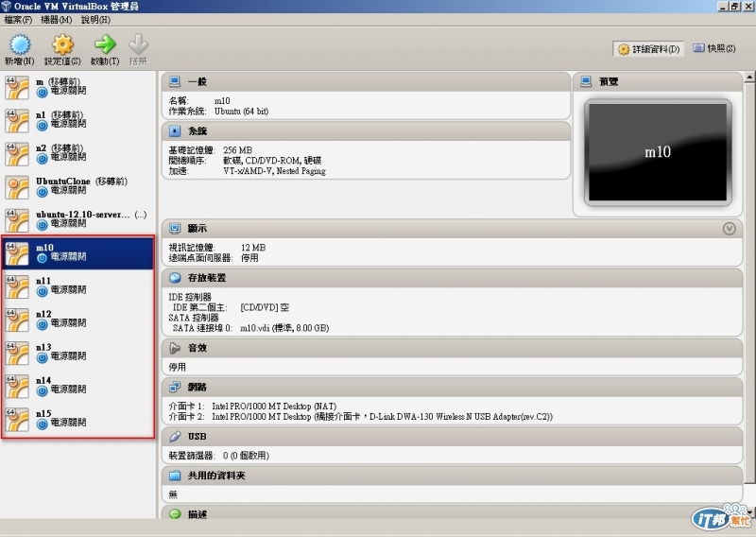
Task: Click the Shared Folders (共用的資料夾) icon
Action: click(175, 476)
